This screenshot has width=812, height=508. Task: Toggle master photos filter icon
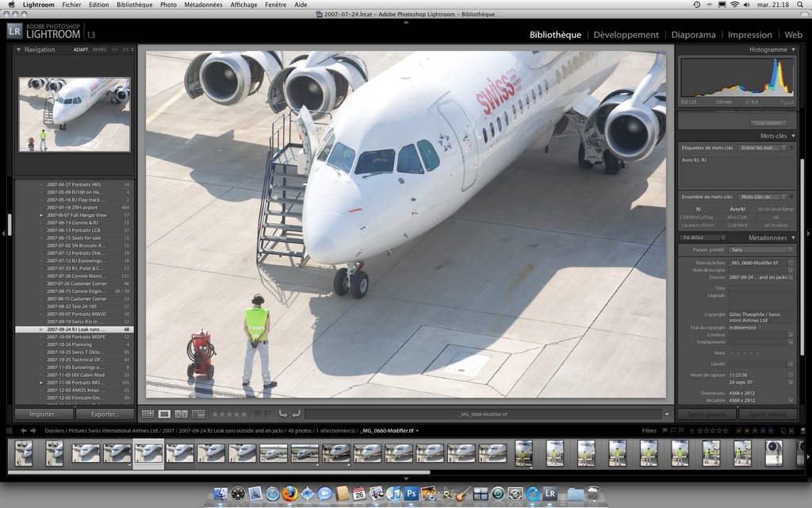(x=791, y=431)
